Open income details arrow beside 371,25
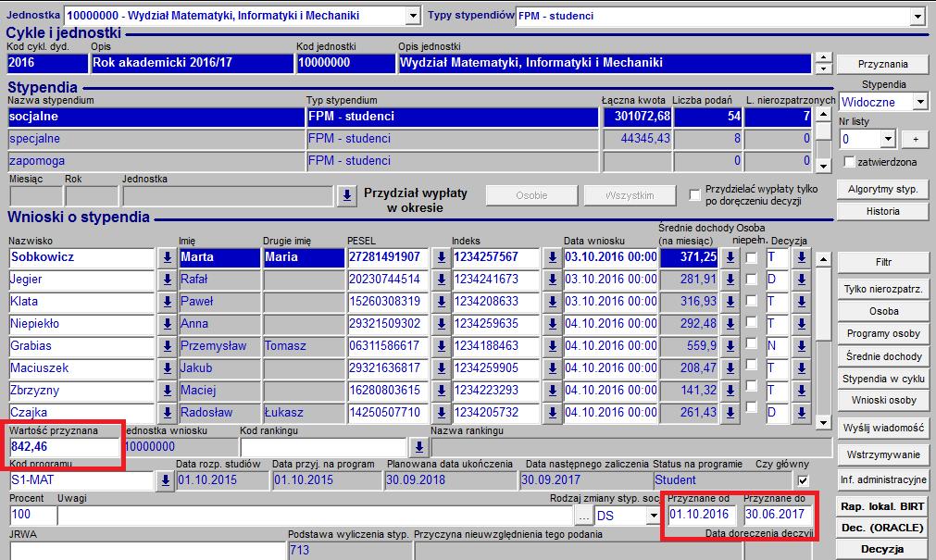The height and width of the screenshot is (560, 936). click(x=730, y=257)
